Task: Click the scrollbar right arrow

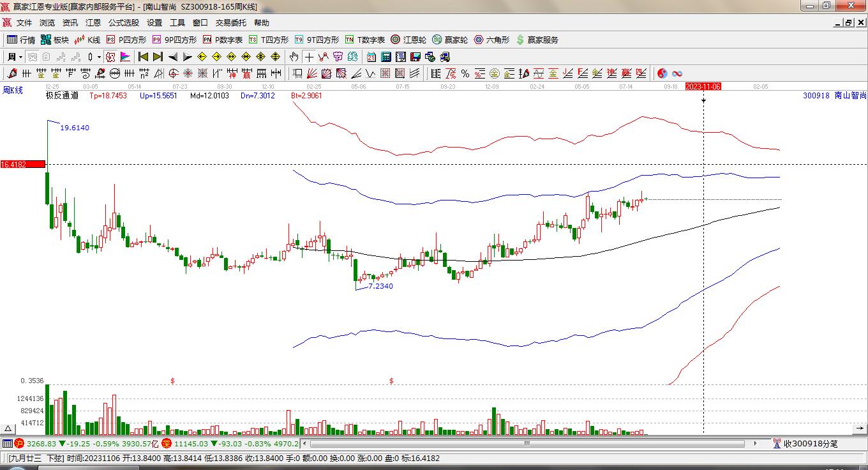Action: click(756, 443)
